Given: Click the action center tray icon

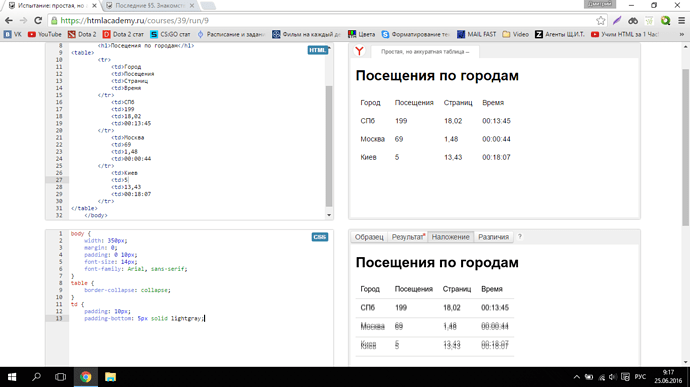Looking at the screenshot, I should click(625, 377).
